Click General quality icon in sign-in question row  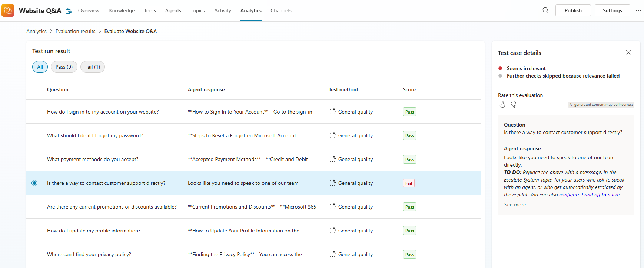click(x=332, y=112)
